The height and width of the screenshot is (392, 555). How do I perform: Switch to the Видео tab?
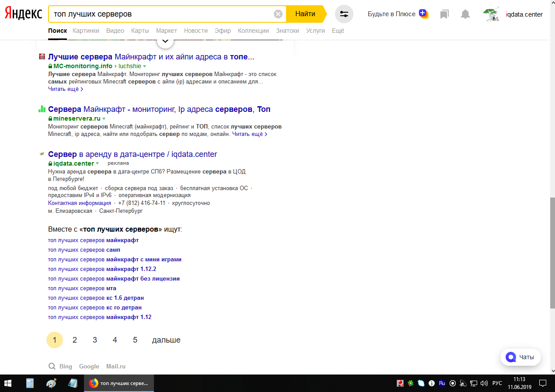click(115, 31)
